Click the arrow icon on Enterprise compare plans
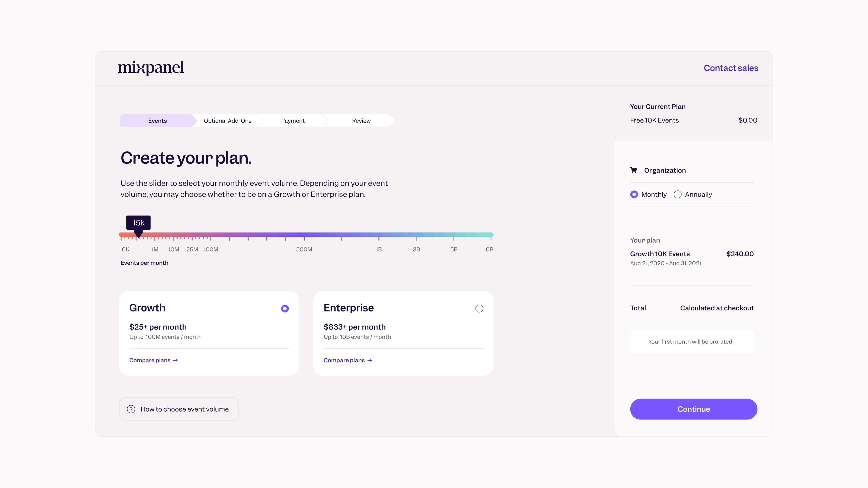 (x=370, y=360)
